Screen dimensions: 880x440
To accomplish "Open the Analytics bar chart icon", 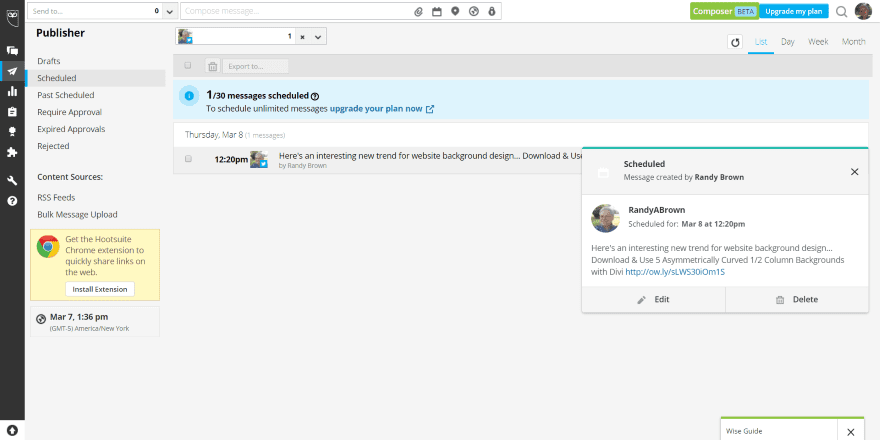I will point(12,91).
